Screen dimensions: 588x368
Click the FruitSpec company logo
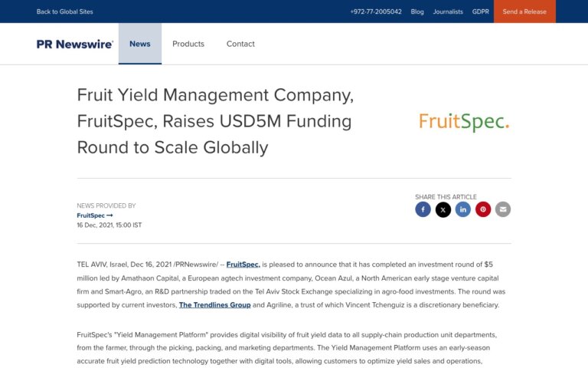464,121
